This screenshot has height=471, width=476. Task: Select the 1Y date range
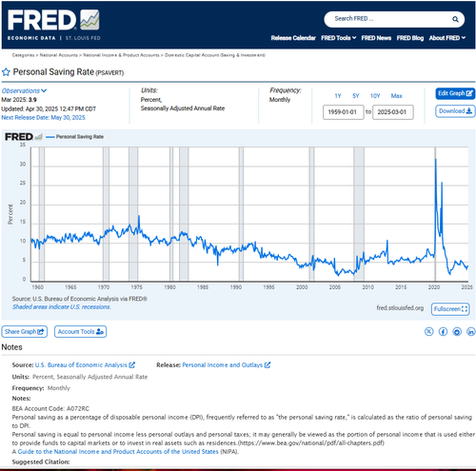[338, 96]
